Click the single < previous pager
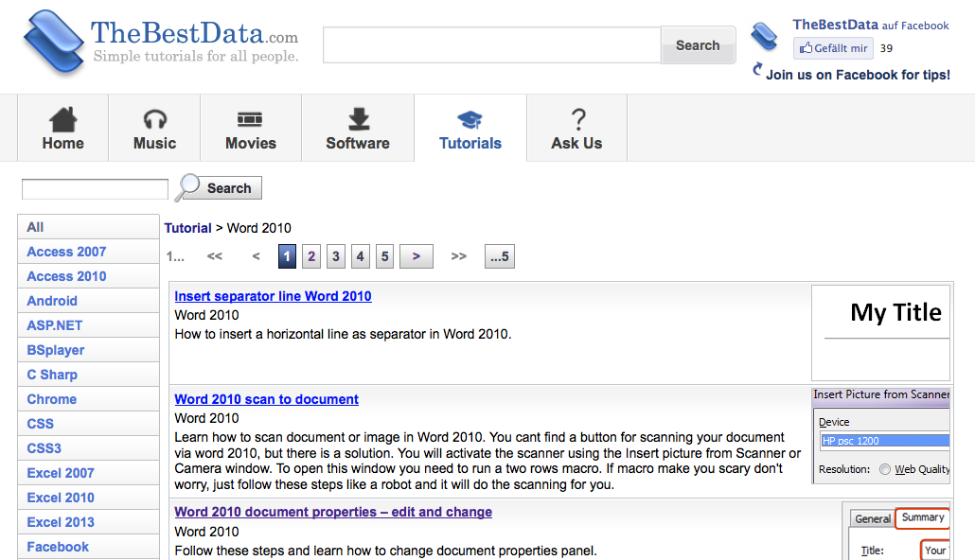The width and height of the screenshot is (975, 560). point(256,256)
